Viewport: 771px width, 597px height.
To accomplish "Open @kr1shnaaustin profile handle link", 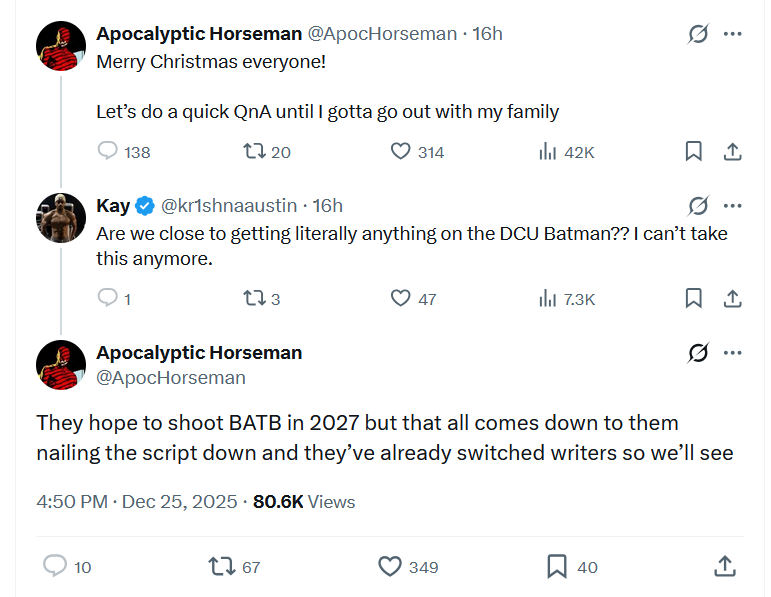I will pos(229,206).
